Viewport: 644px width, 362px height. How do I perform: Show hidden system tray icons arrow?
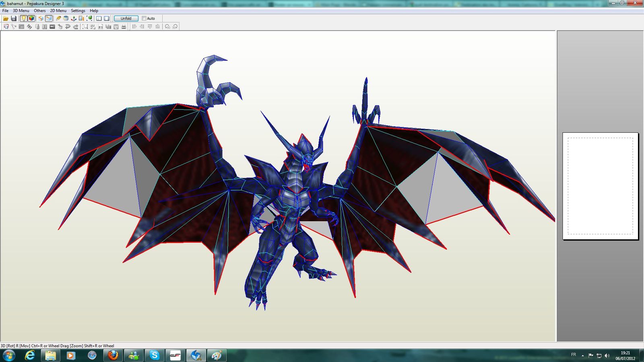click(x=582, y=356)
